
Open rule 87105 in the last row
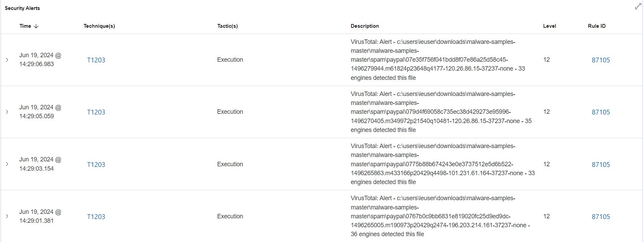[601, 217]
